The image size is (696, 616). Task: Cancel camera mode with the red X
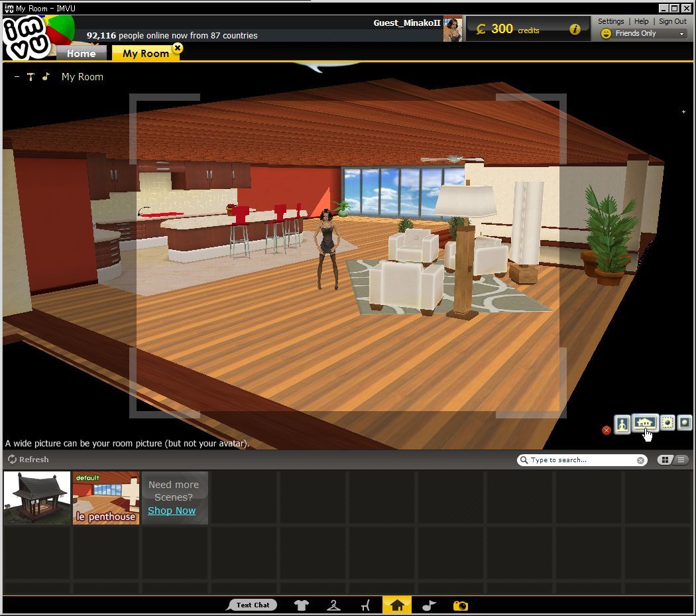(607, 430)
